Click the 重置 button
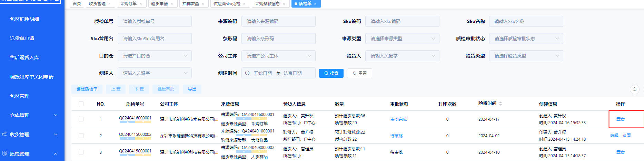The width and height of the screenshot is (644, 161). [x=359, y=73]
